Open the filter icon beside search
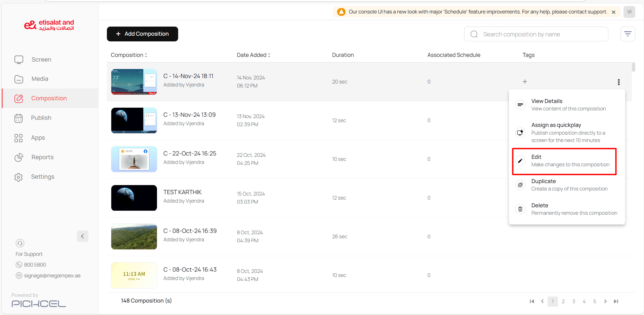Screen dimensions: 644x315 click(627, 34)
